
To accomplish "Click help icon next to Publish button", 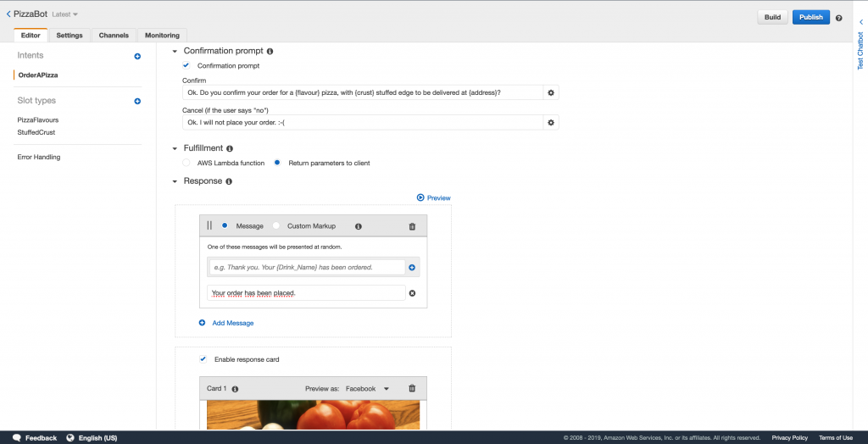I will (838, 18).
